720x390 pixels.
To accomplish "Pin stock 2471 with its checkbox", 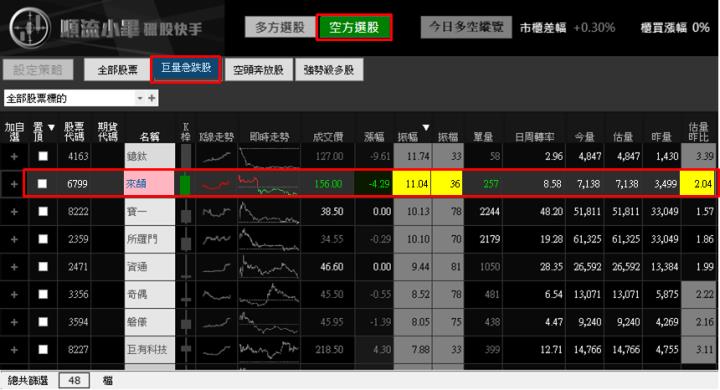I will [x=43, y=266].
